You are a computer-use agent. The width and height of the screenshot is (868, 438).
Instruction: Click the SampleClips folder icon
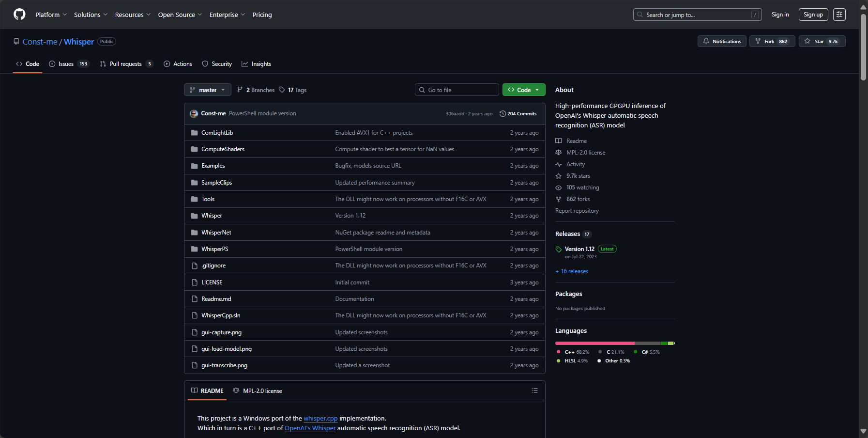pyautogui.click(x=195, y=183)
